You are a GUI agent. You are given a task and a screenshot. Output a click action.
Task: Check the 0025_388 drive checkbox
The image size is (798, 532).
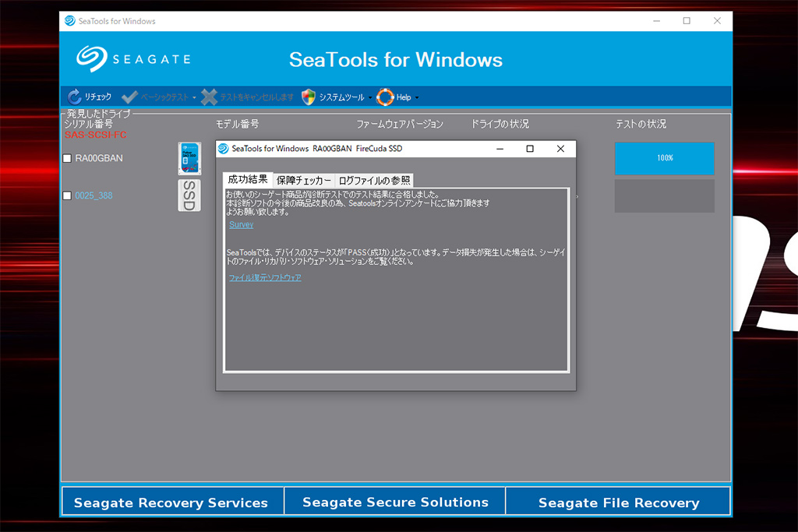pyautogui.click(x=67, y=196)
